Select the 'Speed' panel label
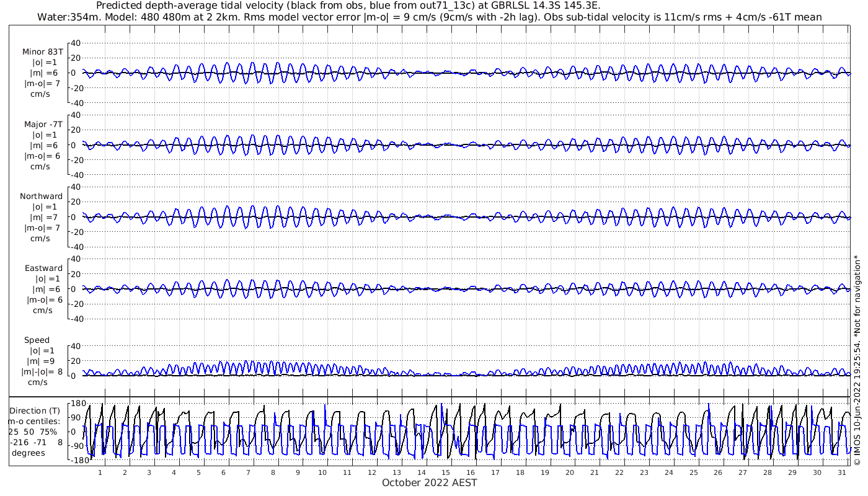Image resolution: width=868 pixels, height=496 pixels. point(37,340)
